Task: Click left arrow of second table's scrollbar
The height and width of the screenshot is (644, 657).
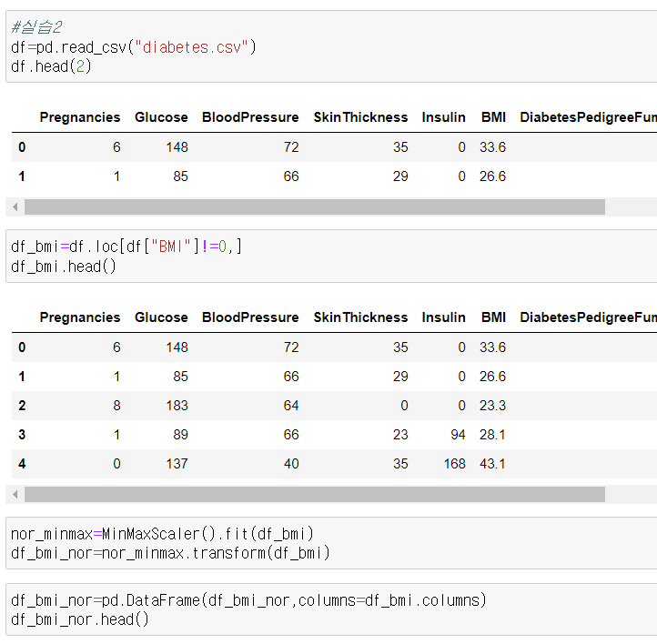Action: point(15,495)
